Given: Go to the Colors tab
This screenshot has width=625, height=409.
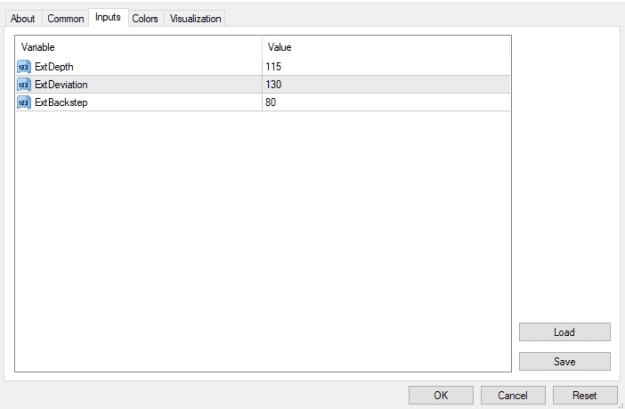Looking at the screenshot, I should coord(145,18).
